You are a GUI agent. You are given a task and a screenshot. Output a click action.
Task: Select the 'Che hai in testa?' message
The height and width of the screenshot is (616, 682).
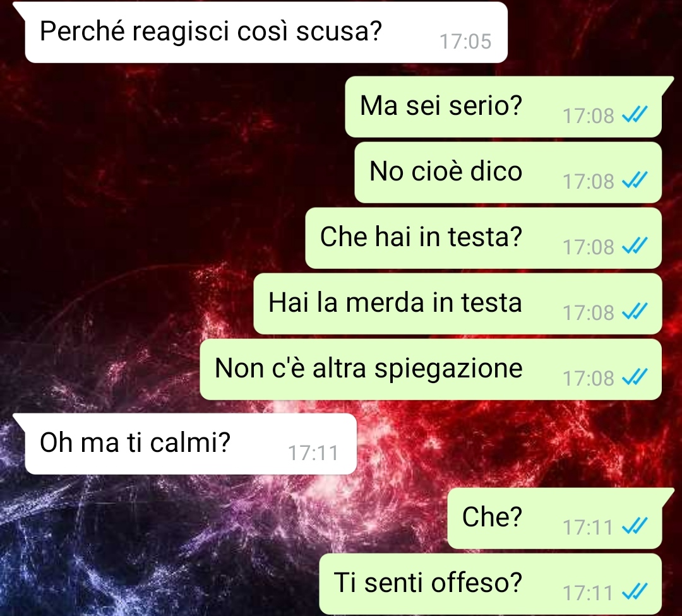coord(483,238)
